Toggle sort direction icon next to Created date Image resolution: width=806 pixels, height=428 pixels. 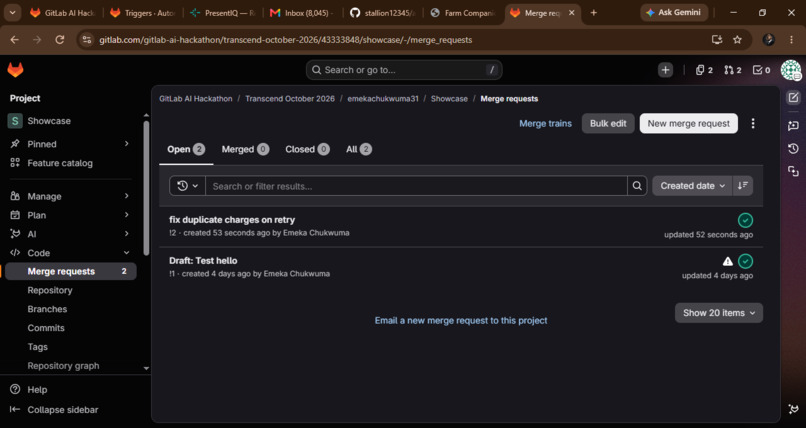[x=742, y=186]
